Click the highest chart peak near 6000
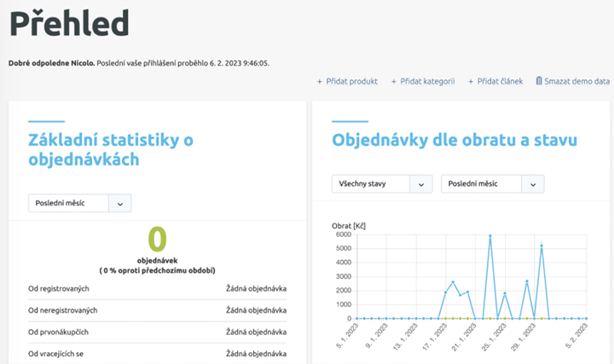614x364 pixels. [x=489, y=236]
